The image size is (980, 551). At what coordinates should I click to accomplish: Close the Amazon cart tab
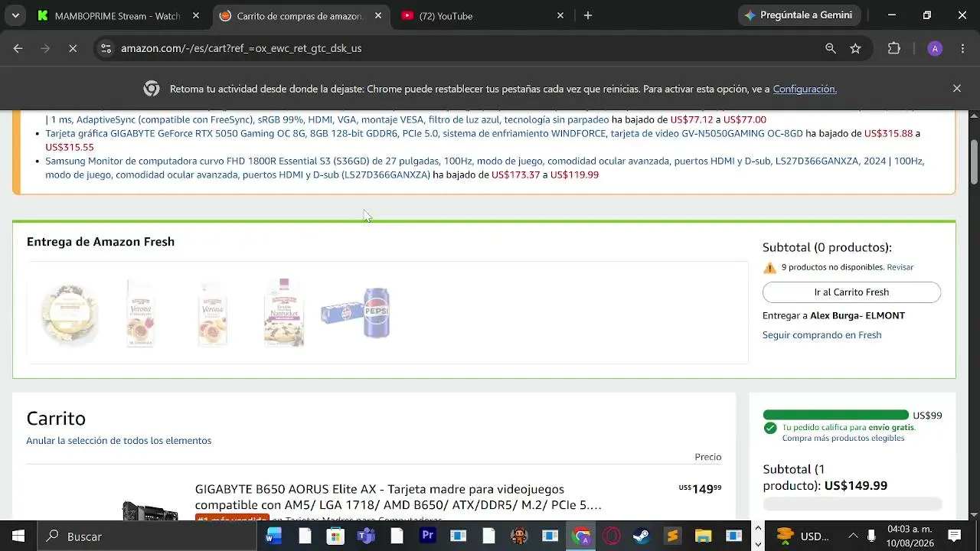pos(378,15)
